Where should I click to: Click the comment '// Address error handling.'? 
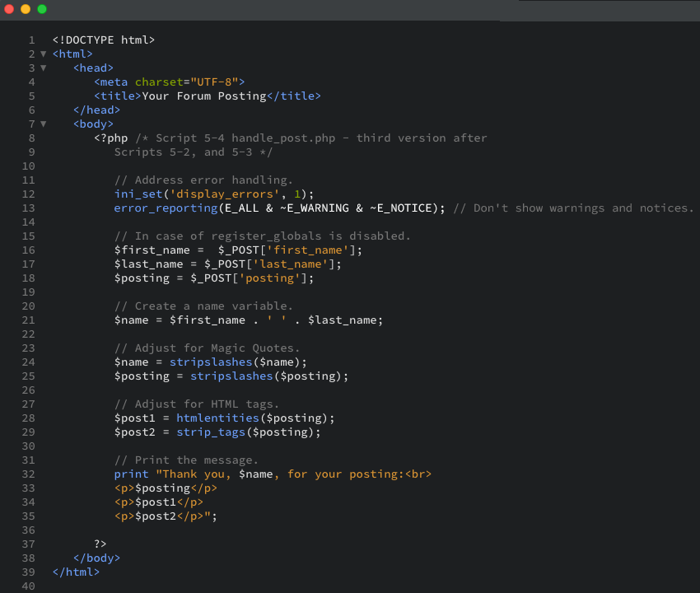coord(203,180)
